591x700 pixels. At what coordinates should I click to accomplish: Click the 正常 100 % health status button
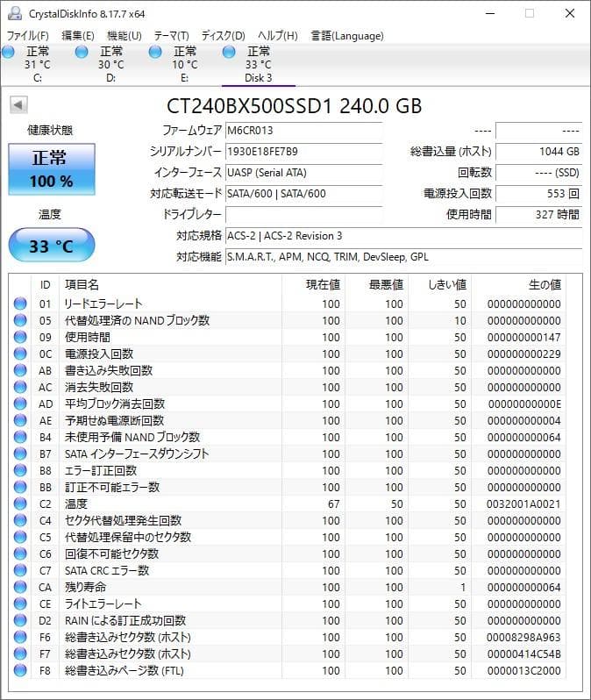pos(52,169)
